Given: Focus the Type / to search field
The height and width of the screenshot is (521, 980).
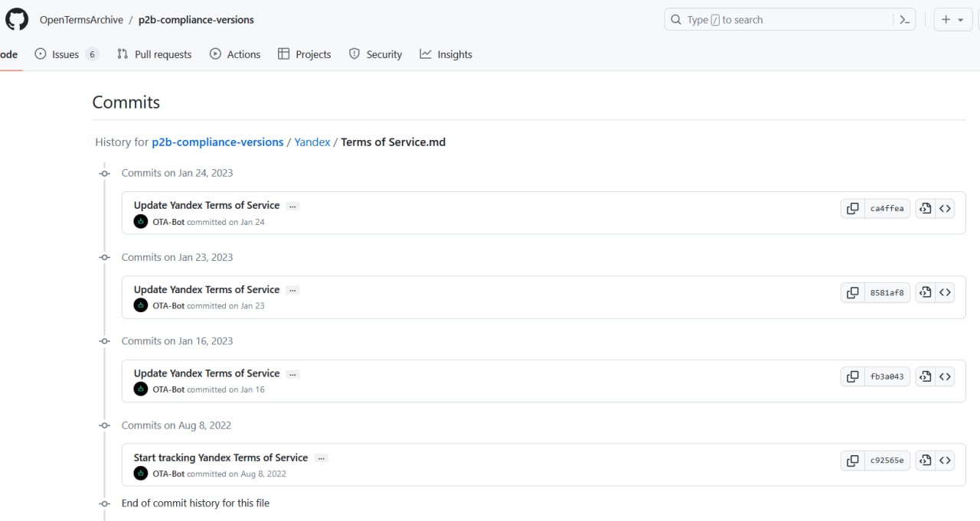Looking at the screenshot, I should point(790,20).
